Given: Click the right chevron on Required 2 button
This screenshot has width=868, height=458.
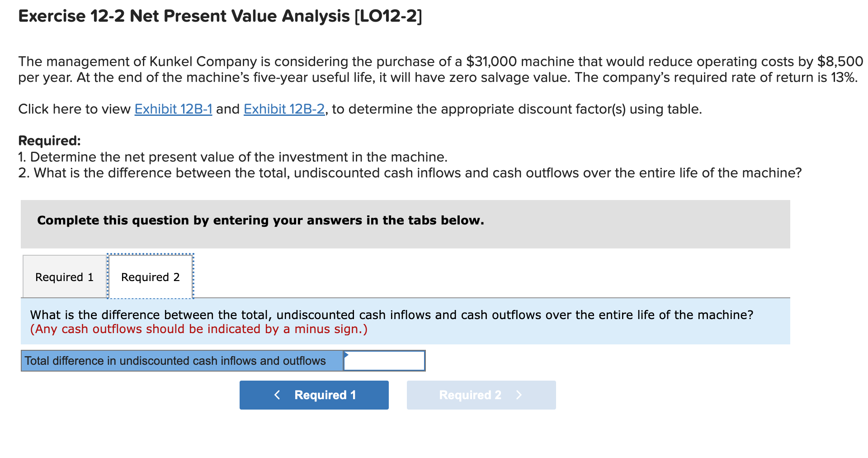Looking at the screenshot, I should (519, 395).
